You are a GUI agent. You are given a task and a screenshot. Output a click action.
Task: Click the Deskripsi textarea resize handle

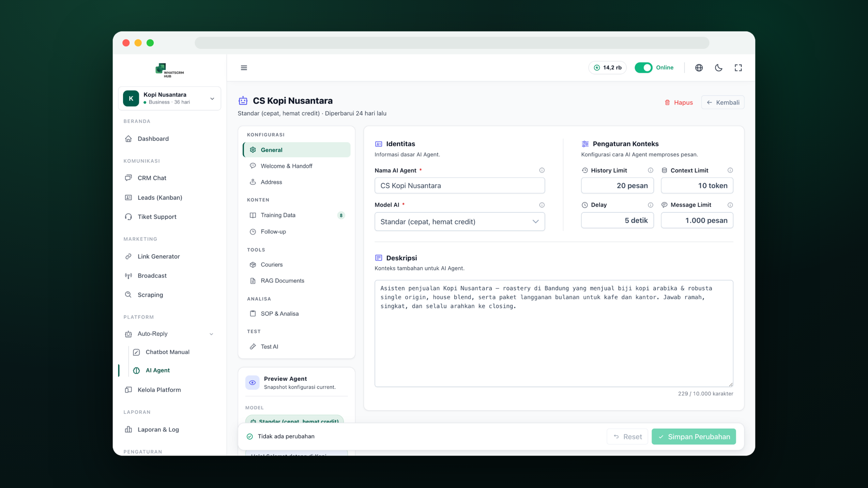tap(731, 384)
